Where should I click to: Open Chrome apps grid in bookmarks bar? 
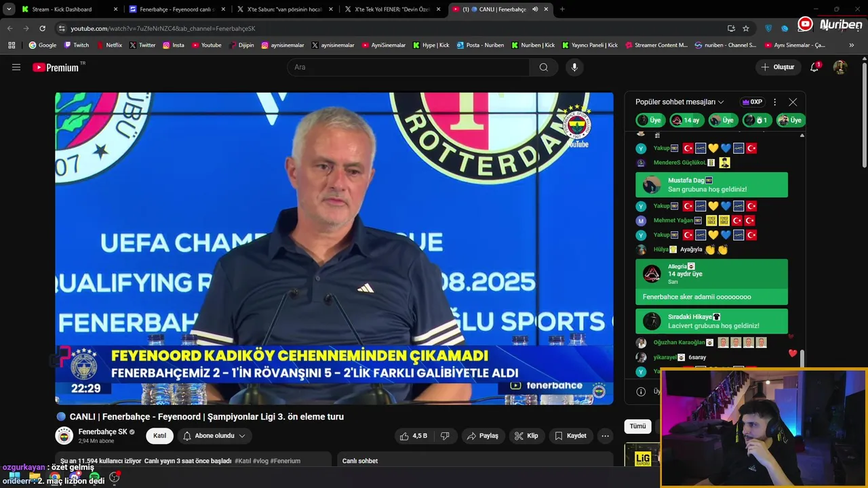point(12,45)
